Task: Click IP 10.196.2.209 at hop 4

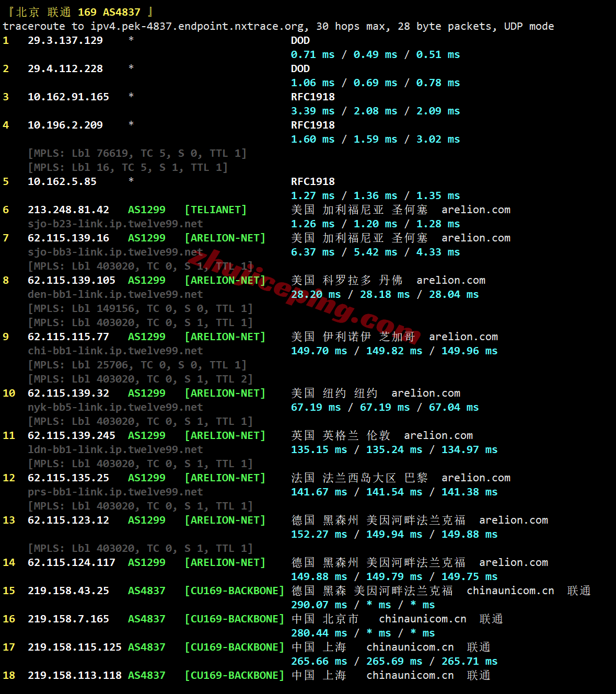Action: coord(65,125)
